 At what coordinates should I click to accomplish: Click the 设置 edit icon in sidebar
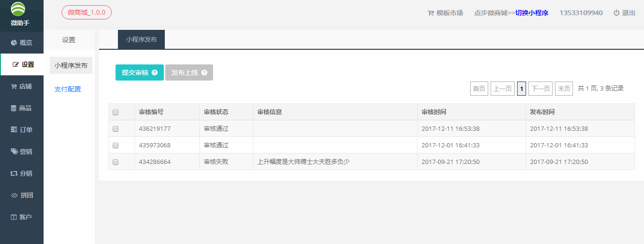16,64
